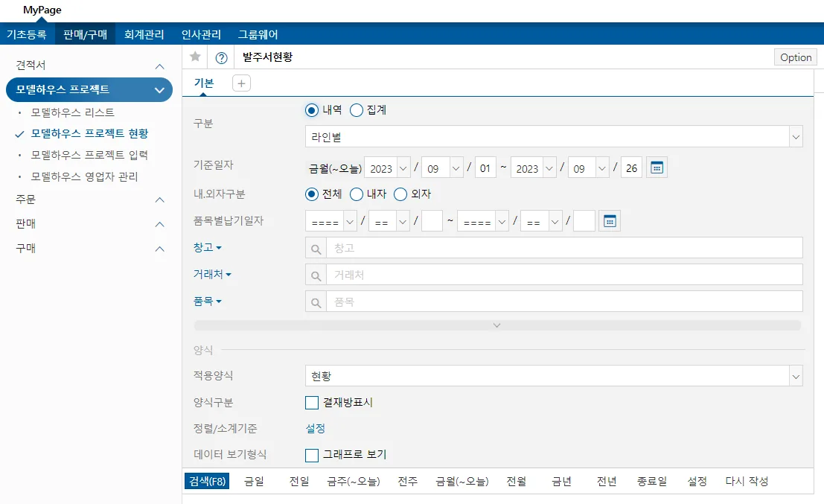Check the 결재방표시 checkbox
824x504 pixels.
point(312,403)
